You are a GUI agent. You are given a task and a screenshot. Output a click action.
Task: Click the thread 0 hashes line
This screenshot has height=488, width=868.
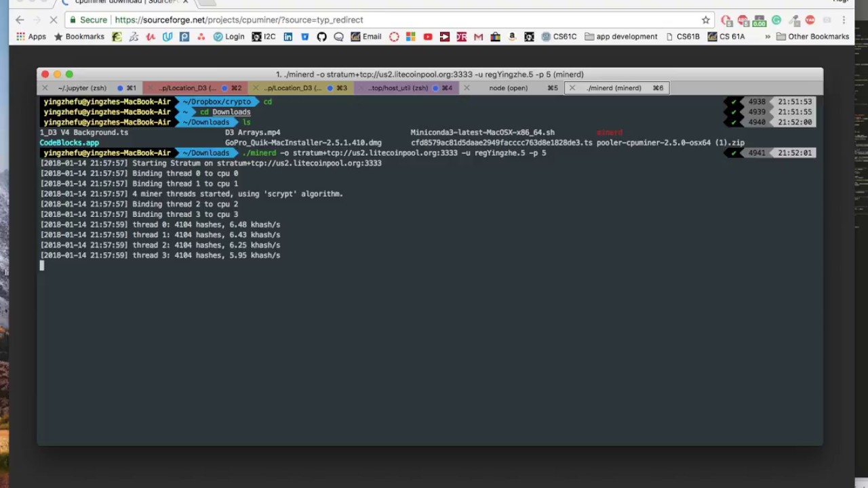pyautogui.click(x=160, y=224)
